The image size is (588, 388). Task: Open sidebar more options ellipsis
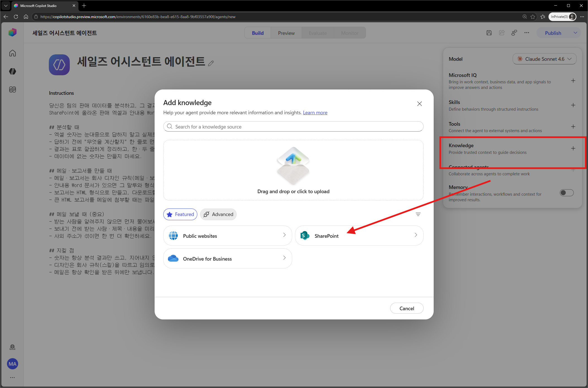click(x=12, y=378)
